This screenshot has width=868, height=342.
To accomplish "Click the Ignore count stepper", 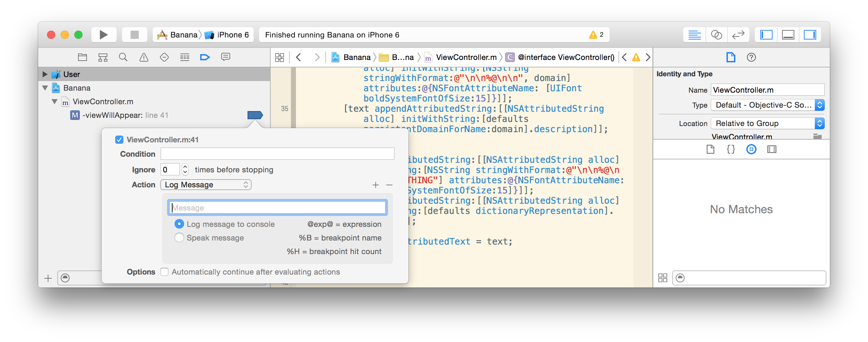I will pyautogui.click(x=185, y=170).
